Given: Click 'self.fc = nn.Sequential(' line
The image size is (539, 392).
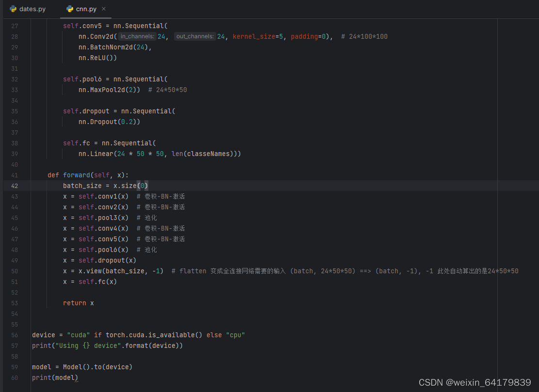Looking at the screenshot, I should [110, 143].
